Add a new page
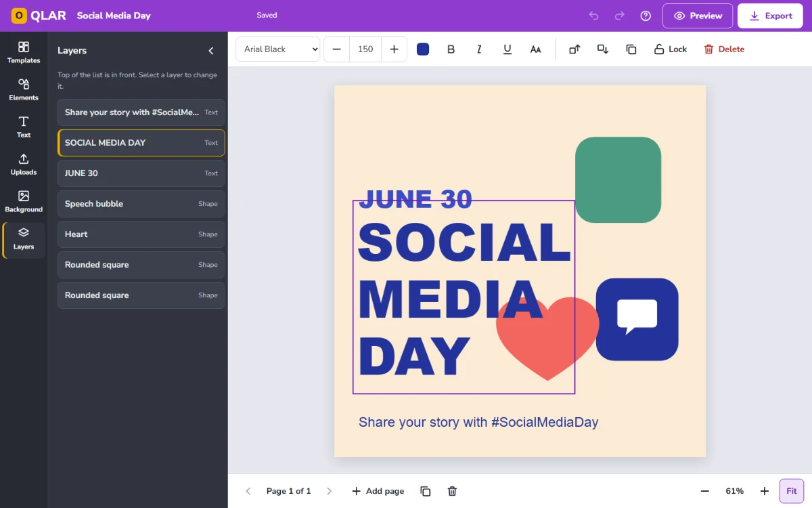Viewport: 812px width, 508px height. tap(378, 491)
